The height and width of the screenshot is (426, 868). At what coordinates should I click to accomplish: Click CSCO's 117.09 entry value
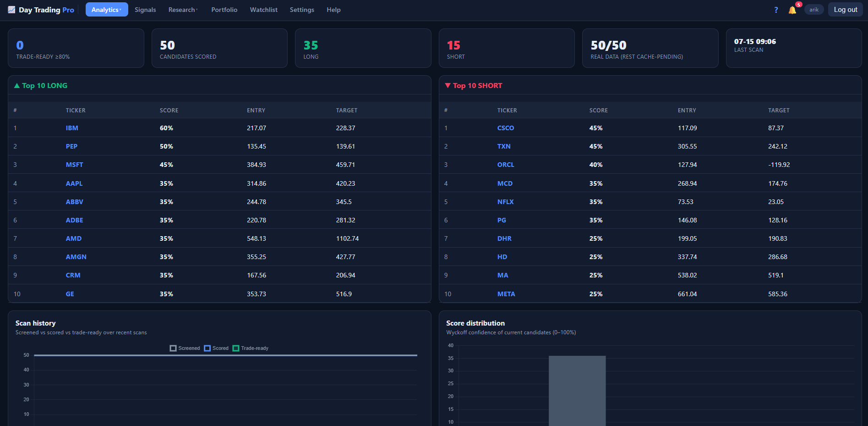point(687,128)
